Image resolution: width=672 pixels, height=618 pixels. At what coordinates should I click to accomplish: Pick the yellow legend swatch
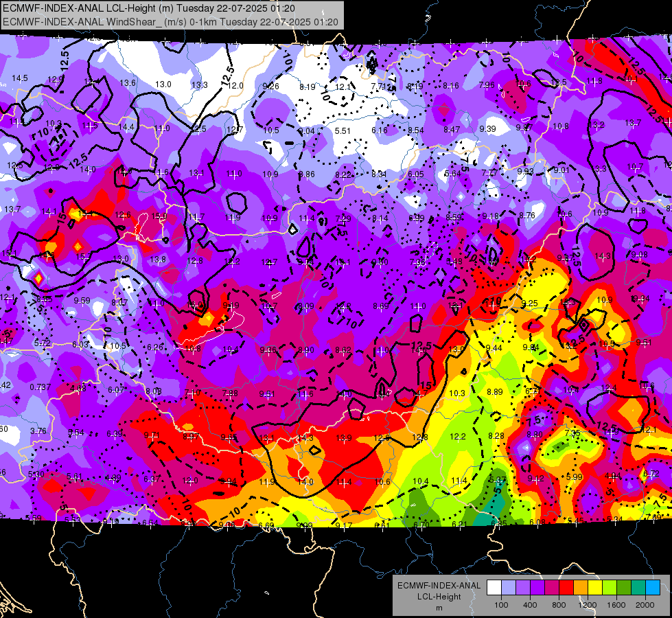[595, 588]
